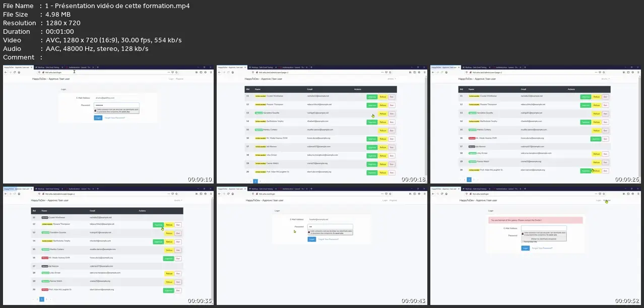The height and width of the screenshot is (308, 644).
Task: Click the blue Login button in the 00:00:52 frame
Action: pyautogui.click(x=525, y=248)
